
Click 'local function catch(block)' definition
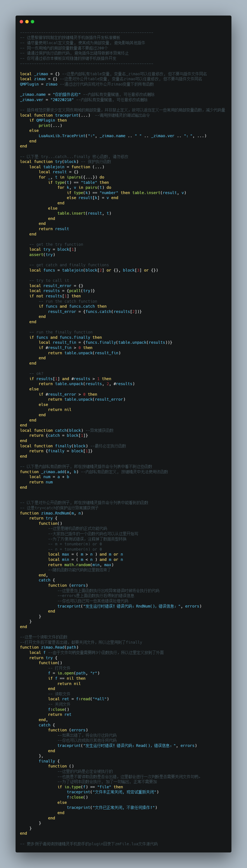pos(51,430)
